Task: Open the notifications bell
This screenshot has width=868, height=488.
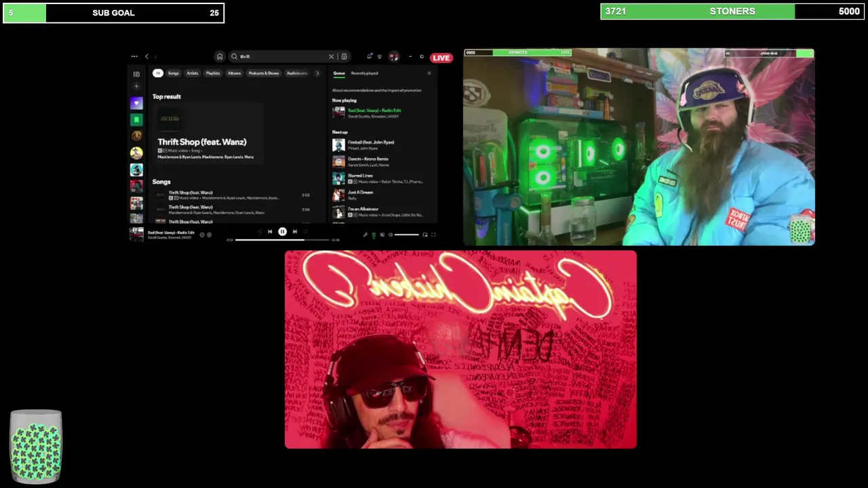Action: click(370, 56)
